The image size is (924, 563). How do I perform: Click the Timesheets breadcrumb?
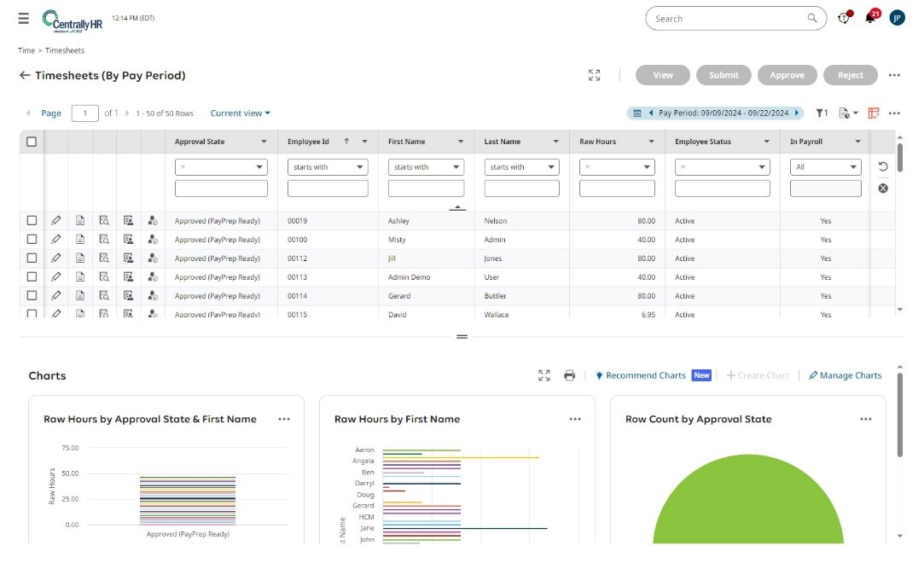point(65,50)
